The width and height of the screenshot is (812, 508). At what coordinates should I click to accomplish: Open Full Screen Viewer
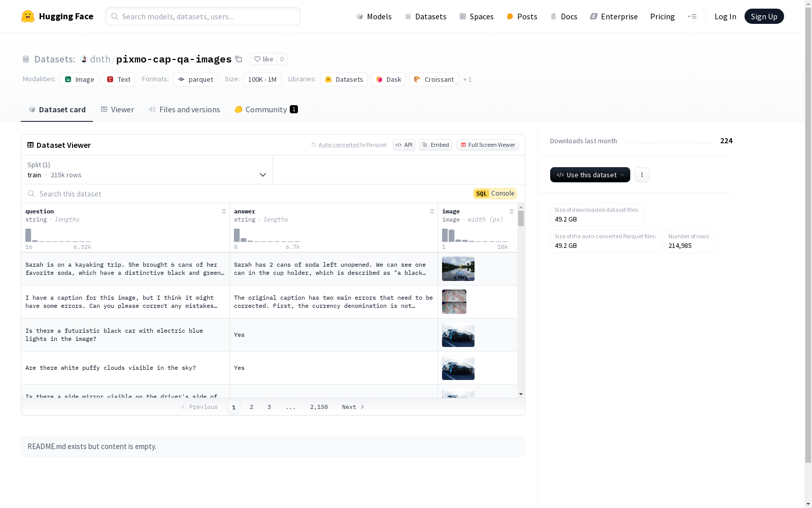click(x=488, y=145)
